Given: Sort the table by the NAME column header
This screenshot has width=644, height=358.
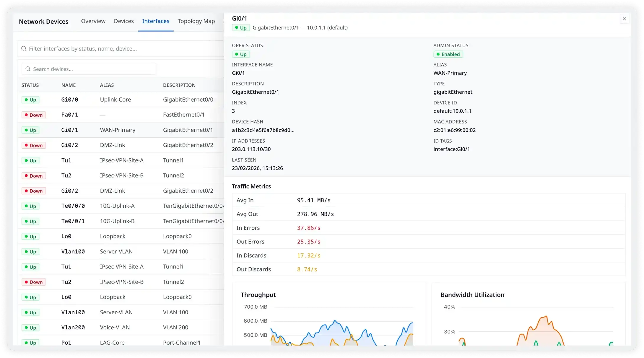Looking at the screenshot, I should tap(68, 85).
